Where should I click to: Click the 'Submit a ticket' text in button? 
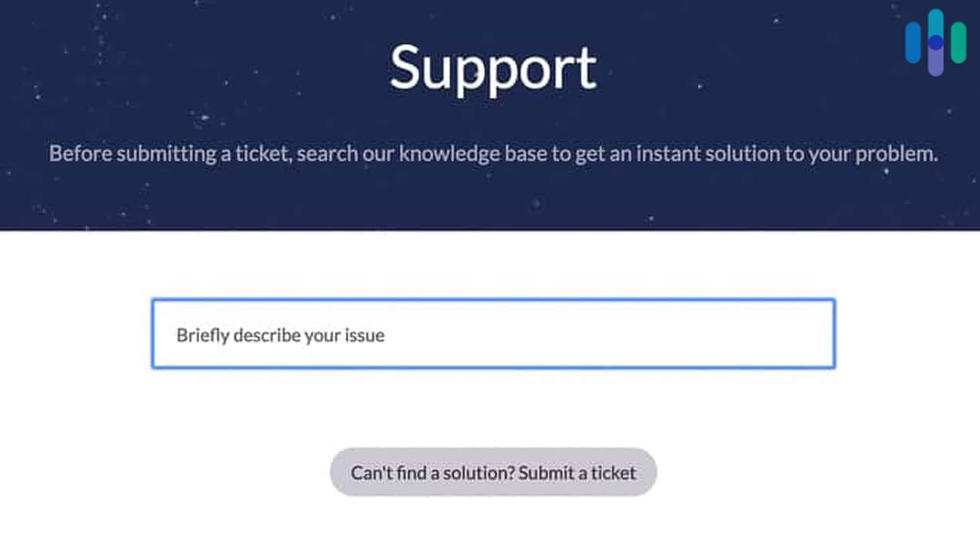577,473
